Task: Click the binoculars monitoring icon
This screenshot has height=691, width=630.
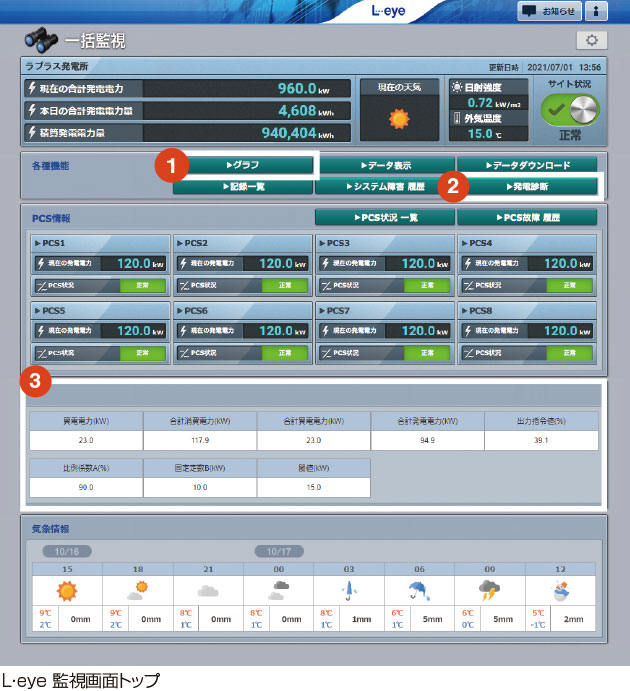Action: (41, 40)
